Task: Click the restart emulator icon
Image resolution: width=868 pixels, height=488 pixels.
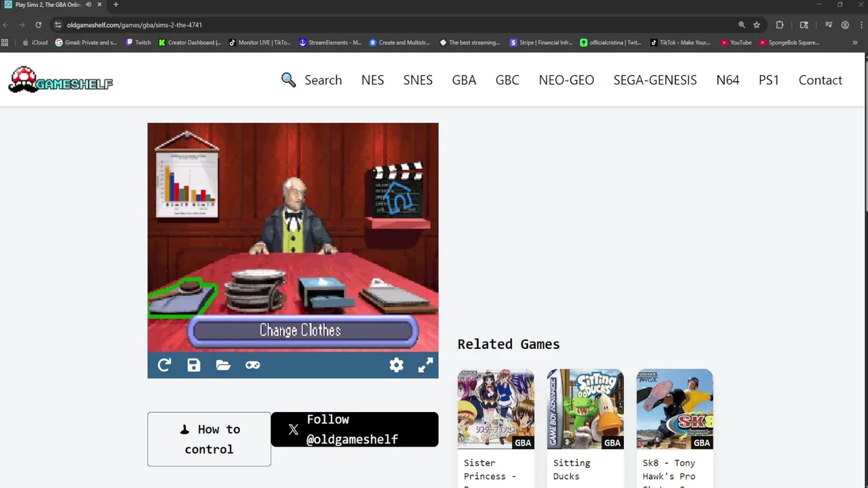Action: pos(164,365)
